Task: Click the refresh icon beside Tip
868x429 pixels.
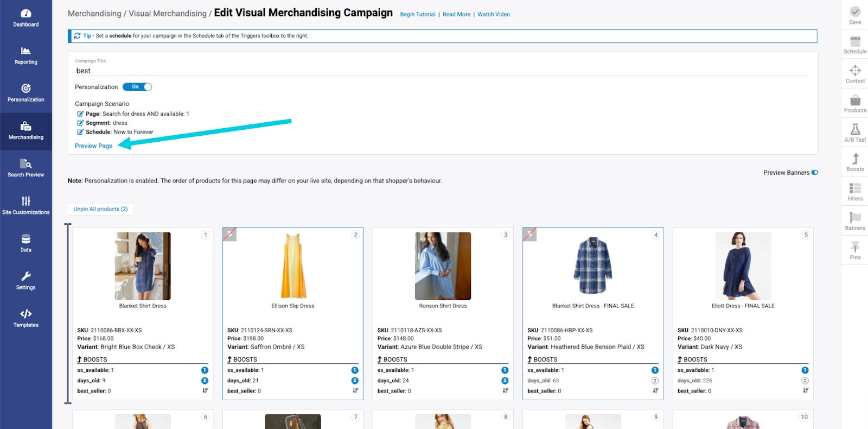Action: coord(78,36)
